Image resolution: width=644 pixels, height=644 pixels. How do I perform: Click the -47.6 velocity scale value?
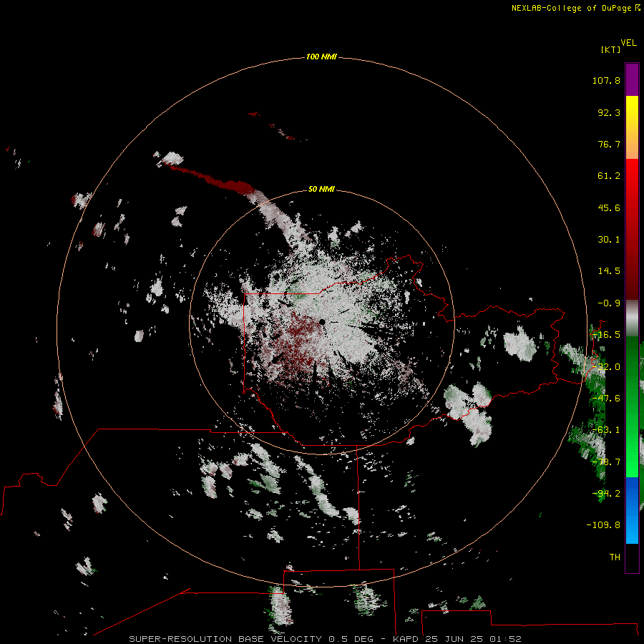coord(606,399)
